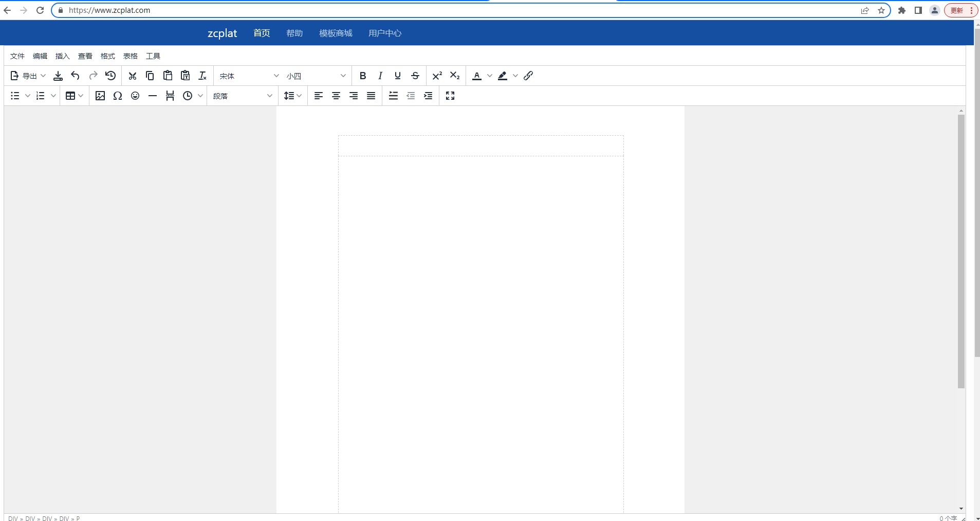This screenshot has height=521, width=980.
Task: Increase indent
Action: pyautogui.click(x=428, y=96)
